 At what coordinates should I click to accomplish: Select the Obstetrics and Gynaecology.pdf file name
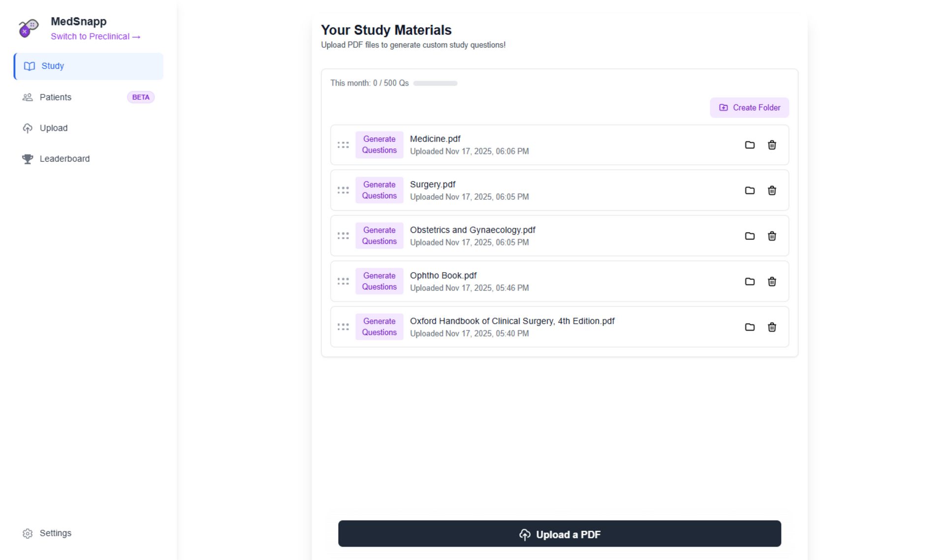472,230
